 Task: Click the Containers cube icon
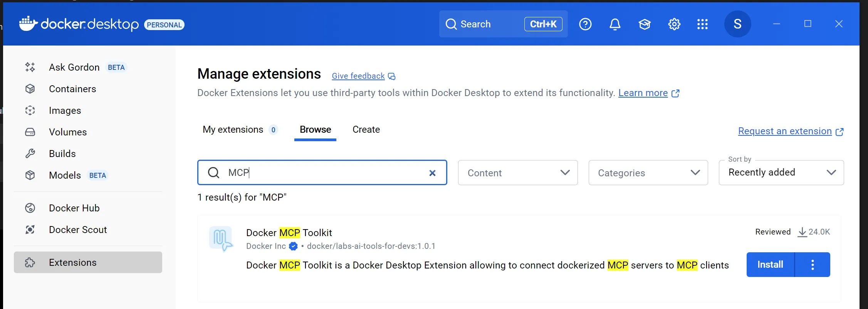30,89
